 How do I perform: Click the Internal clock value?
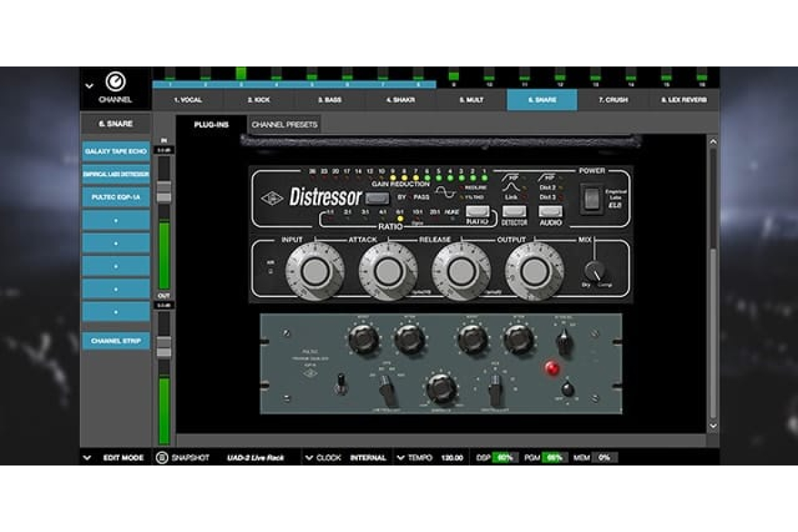368,458
